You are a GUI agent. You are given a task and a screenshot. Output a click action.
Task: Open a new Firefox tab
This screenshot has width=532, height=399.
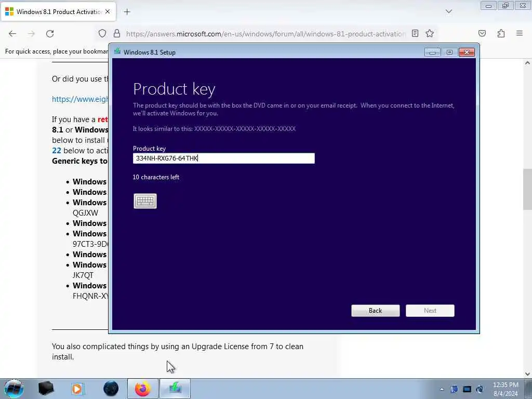[127, 12]
